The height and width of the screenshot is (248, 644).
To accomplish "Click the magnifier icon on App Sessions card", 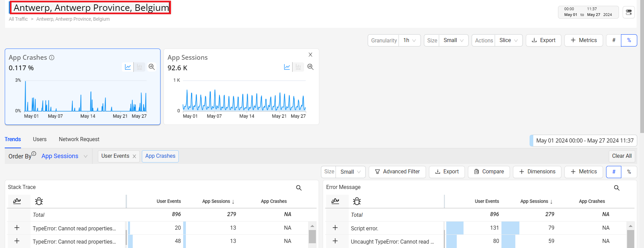I will (x=310, y=67).
